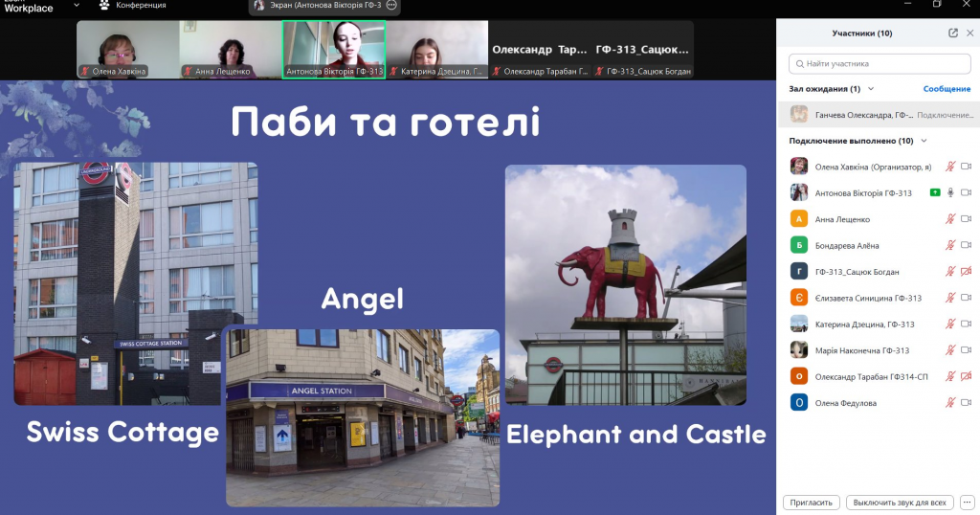Click the muted mic icon for Олена Федулова
980x515 pixels.
[950, 403]
